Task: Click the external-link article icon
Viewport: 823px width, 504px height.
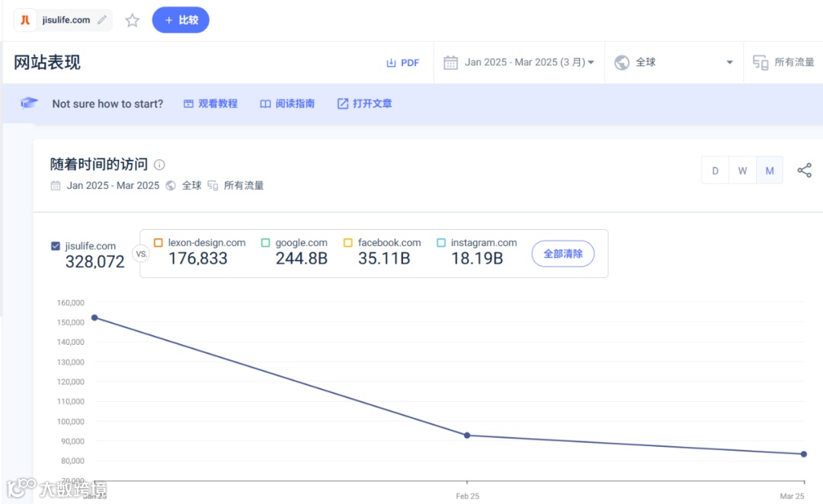Action: pyautogui.click(x=343, y=104)
